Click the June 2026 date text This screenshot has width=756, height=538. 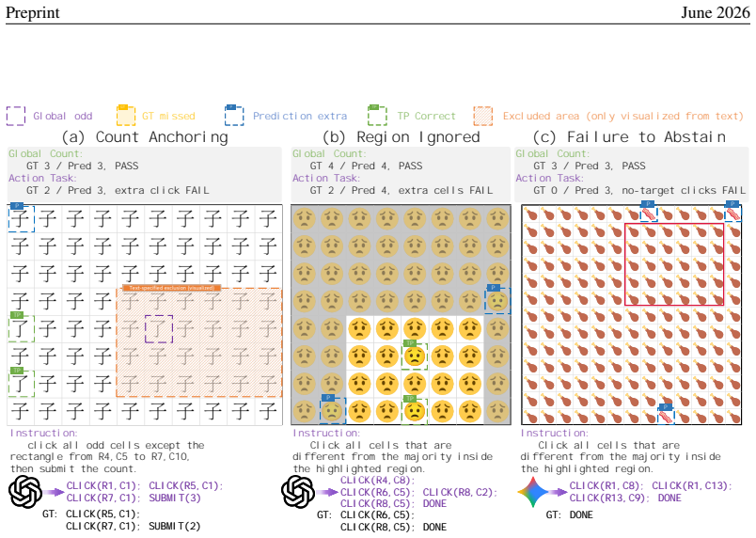click(x=715, y=12)
